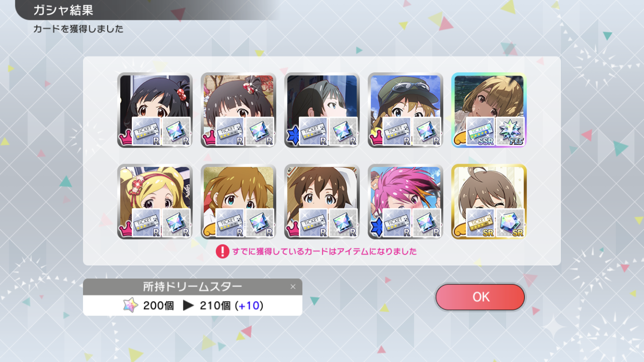This screenshot has width=644, height=362.
Task: Tap the SSR ticket icon
Action: [480, 131]
